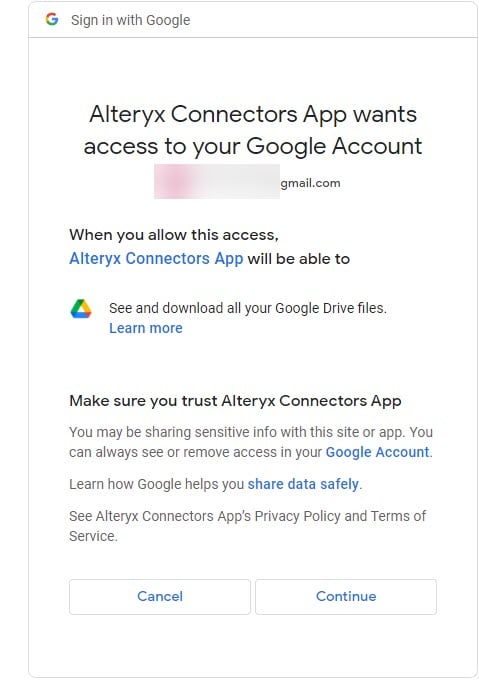The width and height of the screenshot is (479, 681).
Task: Click the 'Learn how Google helps you' text
Action: click(156, 484)
